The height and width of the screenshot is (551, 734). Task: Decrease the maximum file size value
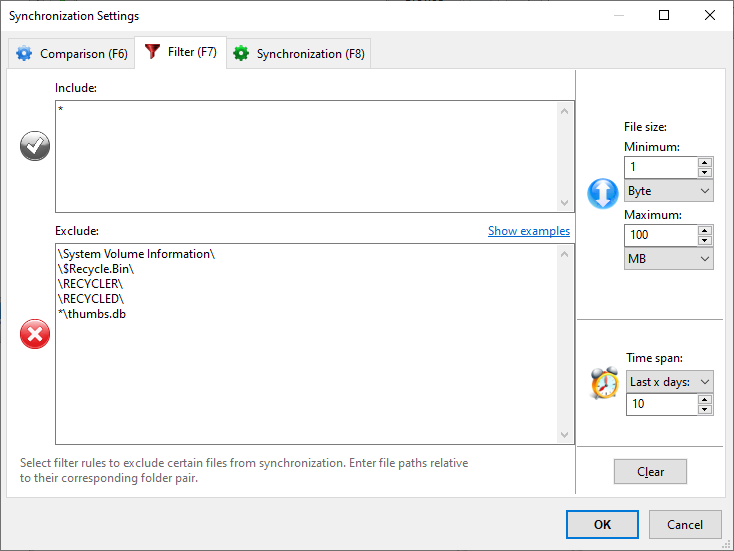point(705,240)
